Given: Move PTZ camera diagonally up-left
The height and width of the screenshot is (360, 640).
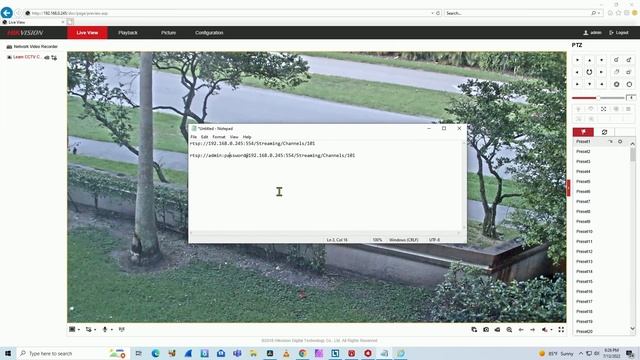Looking at the screenshot, I should [x=577, y=60].
